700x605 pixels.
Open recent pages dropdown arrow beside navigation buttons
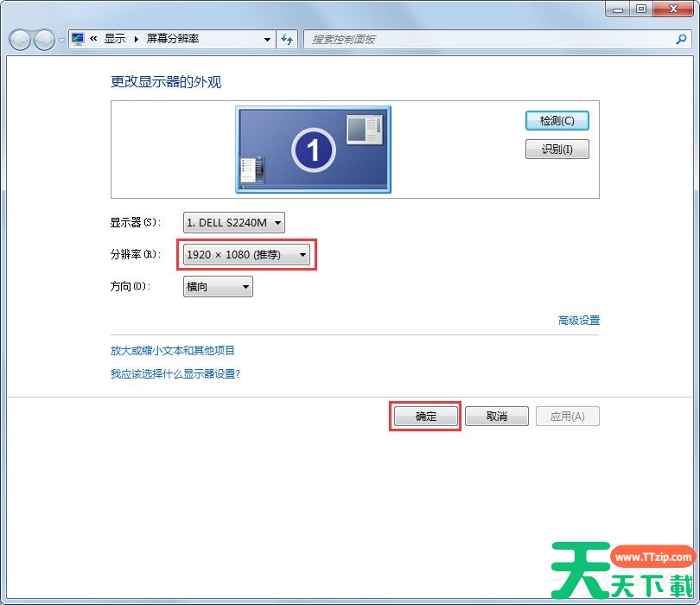pyautogui.click(x=61, y=40)
